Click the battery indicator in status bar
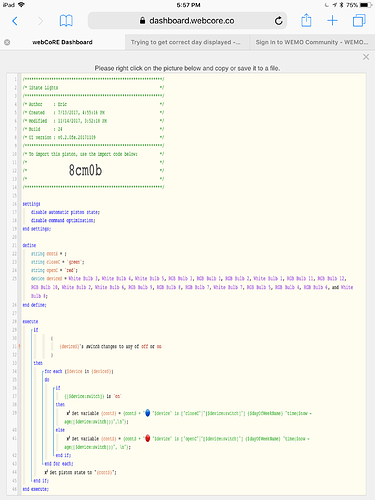This screenshot has width=375, height=500. click(x=366, y=5)
